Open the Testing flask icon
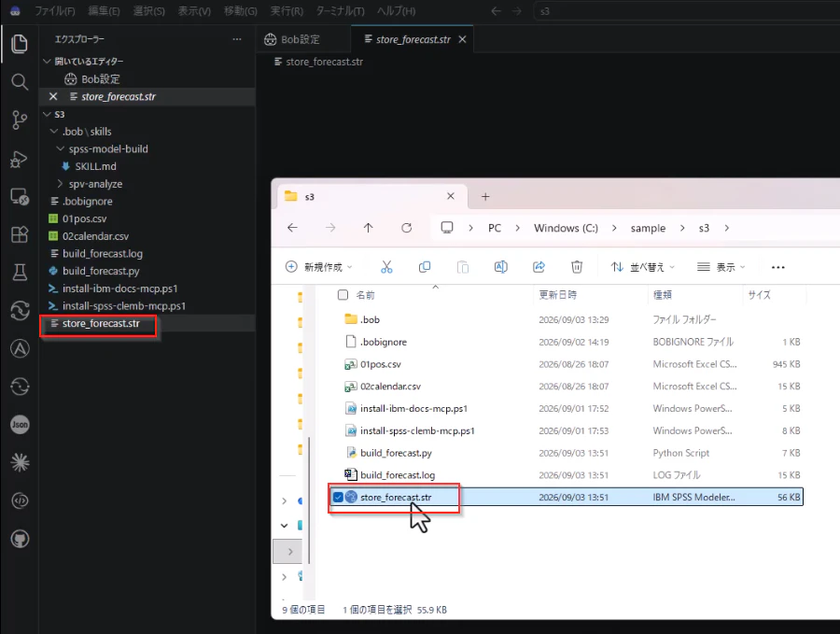840x634 pixels. (20, 273)
